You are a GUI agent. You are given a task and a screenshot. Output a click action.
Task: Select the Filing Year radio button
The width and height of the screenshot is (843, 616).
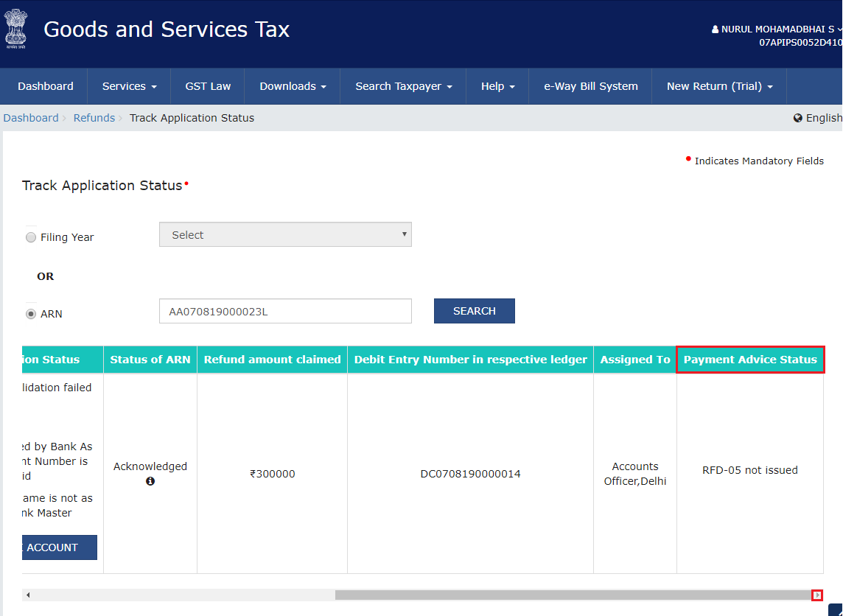(31, 237)
